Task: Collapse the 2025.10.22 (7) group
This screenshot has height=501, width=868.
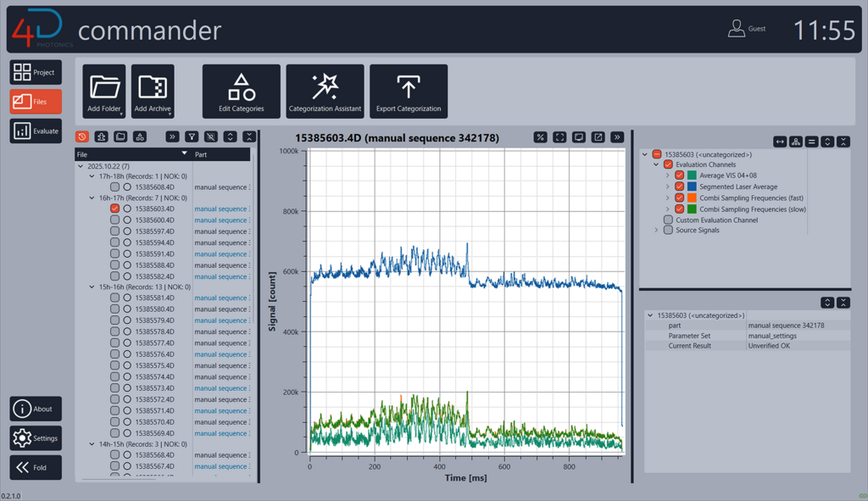Action: 81,166
